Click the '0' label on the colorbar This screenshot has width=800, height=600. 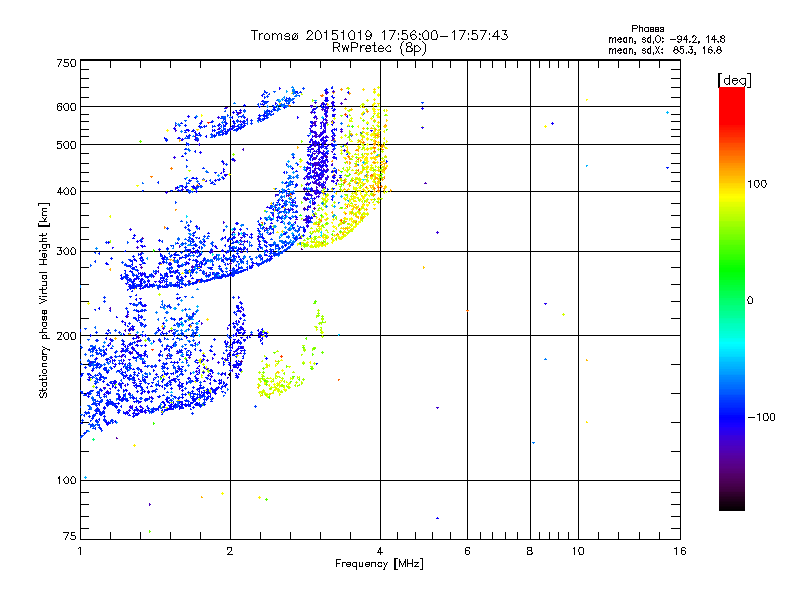(750, 301)
